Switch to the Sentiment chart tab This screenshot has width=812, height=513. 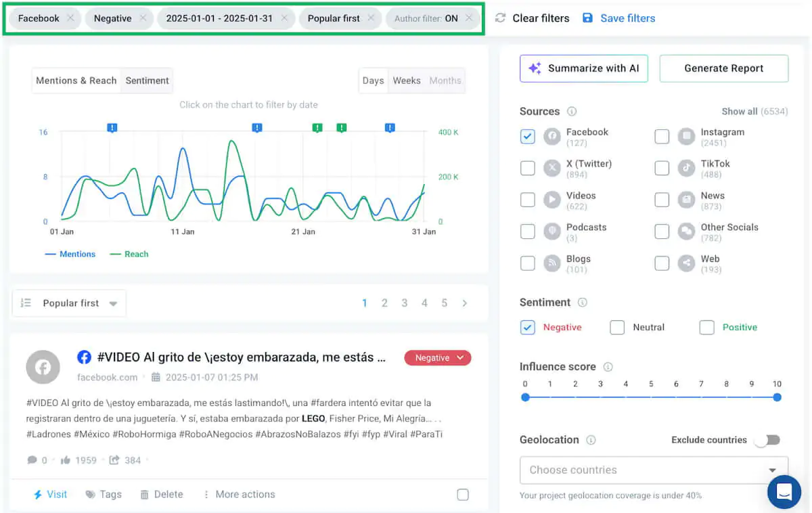pyautogui.click(x=147, y=81)
